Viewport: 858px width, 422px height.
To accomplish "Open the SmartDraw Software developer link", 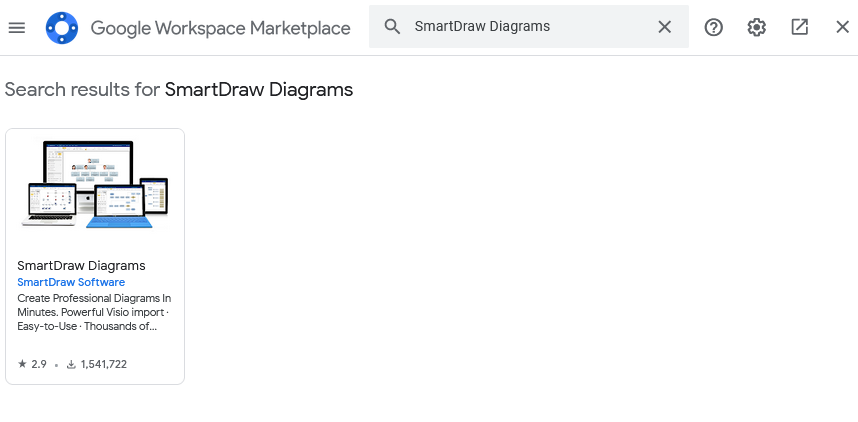I will pos(71,282).
